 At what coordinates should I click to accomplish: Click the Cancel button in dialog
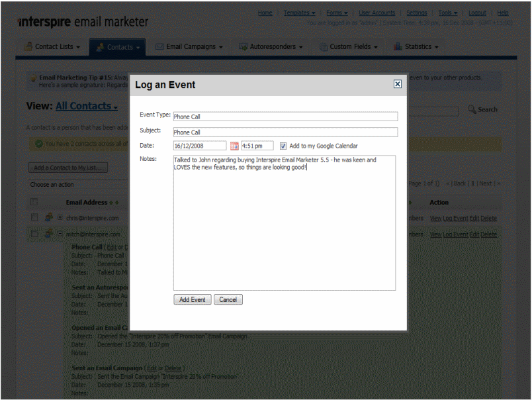point(228,299)
